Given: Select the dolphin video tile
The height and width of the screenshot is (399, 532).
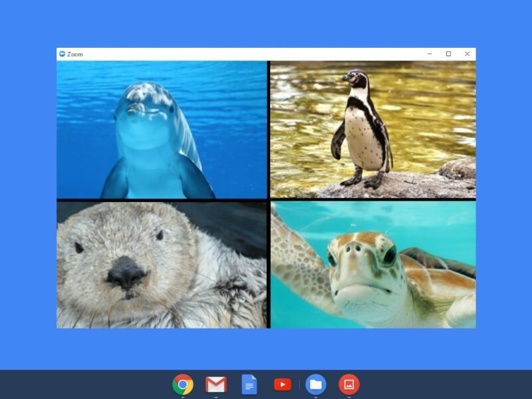Looking at the screenshot, I should coord(162,130).
